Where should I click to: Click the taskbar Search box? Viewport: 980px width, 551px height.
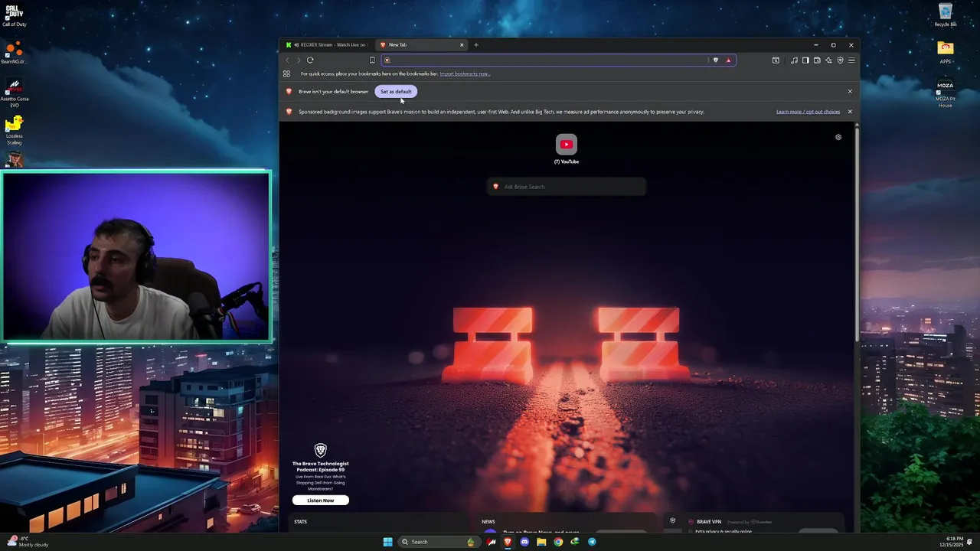(x=438, y=542)
